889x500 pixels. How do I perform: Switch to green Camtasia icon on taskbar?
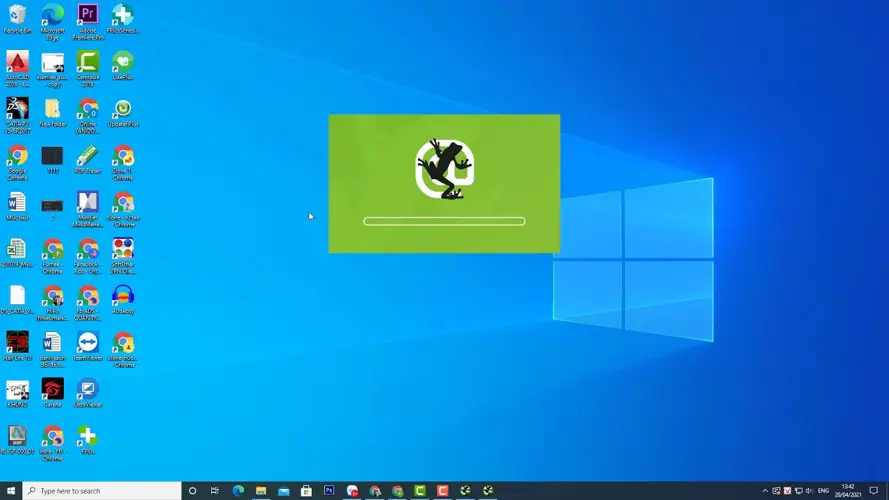(x=420, y=491)
